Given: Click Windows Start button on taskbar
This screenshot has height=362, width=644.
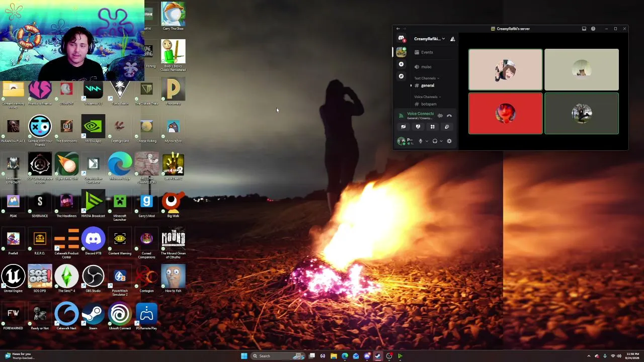Looking at the screenshot, I should coord(244,356).
